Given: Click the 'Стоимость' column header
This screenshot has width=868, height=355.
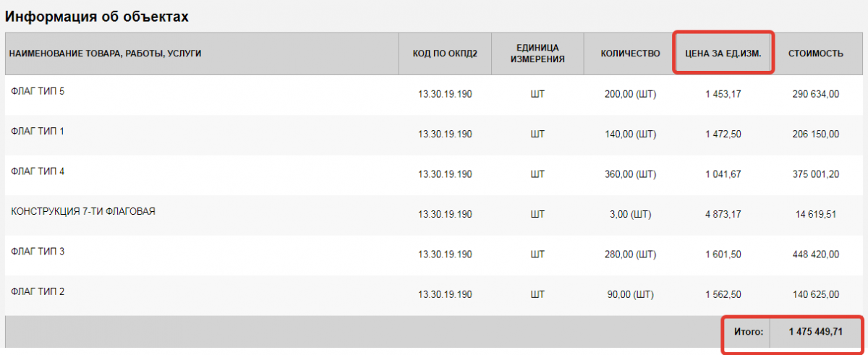Looking at the screenshot, I should [816, 54].
